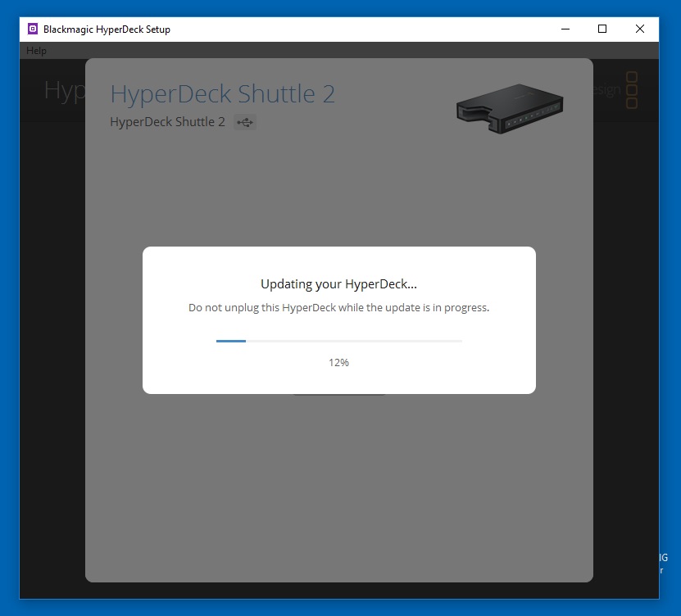Click the blue filled part of progress bar
Screen dimensions: 681x616
[230, 341]
